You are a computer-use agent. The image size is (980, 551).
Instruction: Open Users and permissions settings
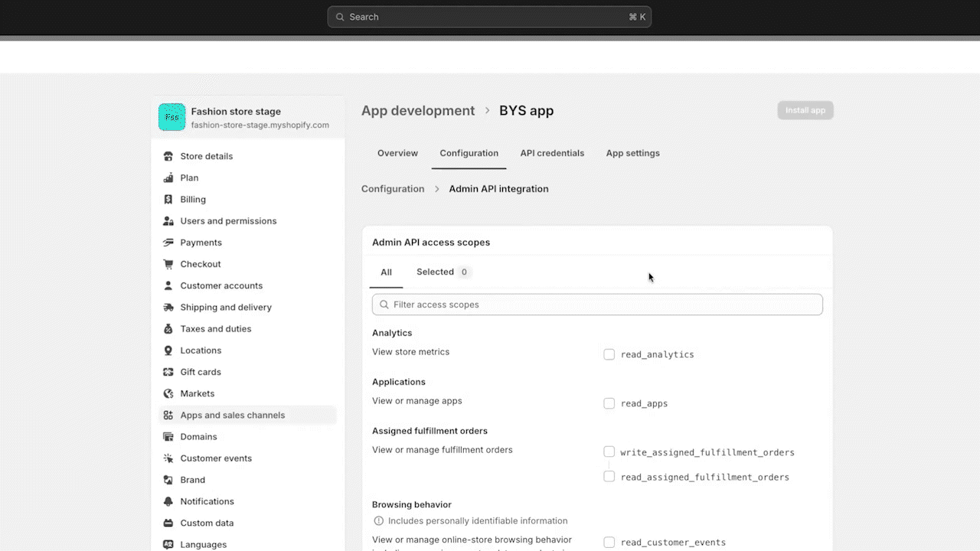click(228, 221)
